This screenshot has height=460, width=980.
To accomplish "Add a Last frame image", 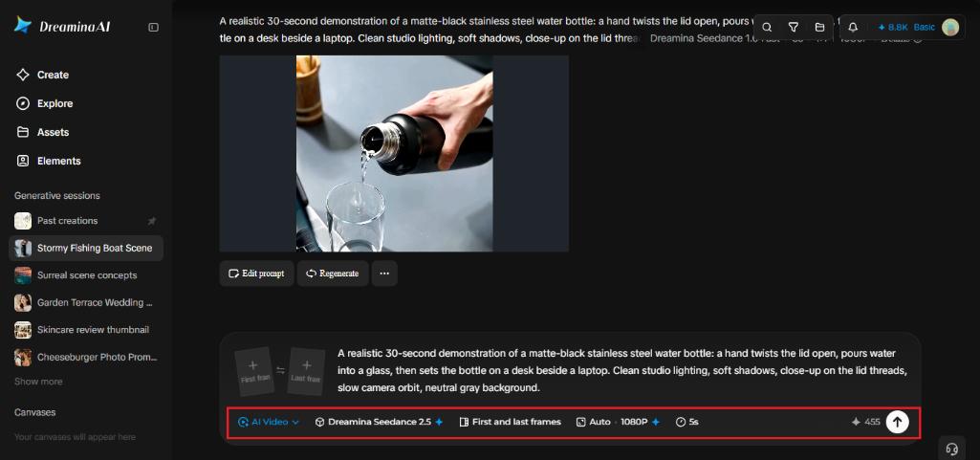I will point(306,371).
